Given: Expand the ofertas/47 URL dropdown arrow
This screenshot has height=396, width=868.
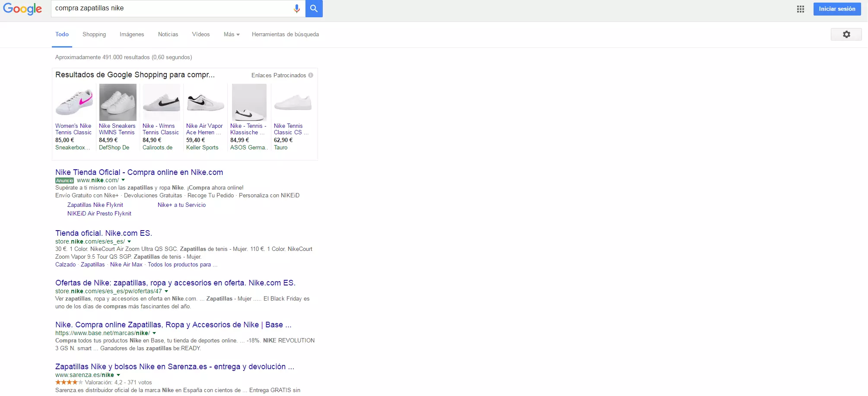Looking at the screenshot, I should 166,291.
